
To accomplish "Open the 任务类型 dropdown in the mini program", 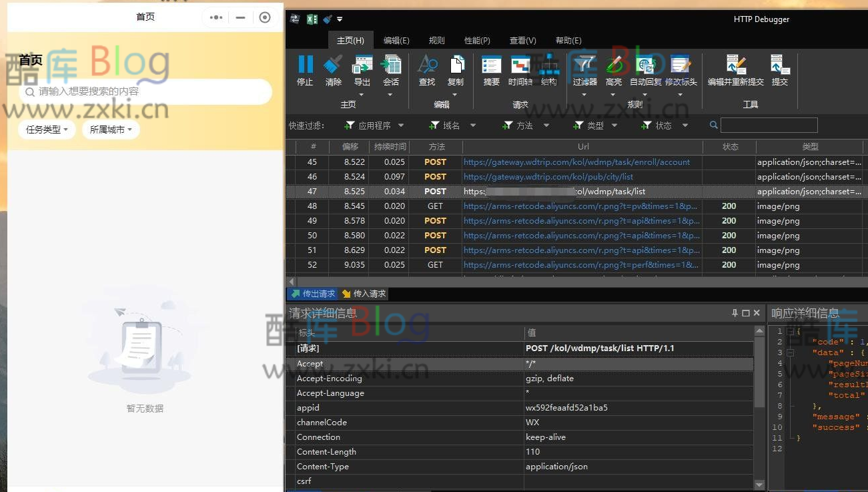I will [x=46, y=130].
